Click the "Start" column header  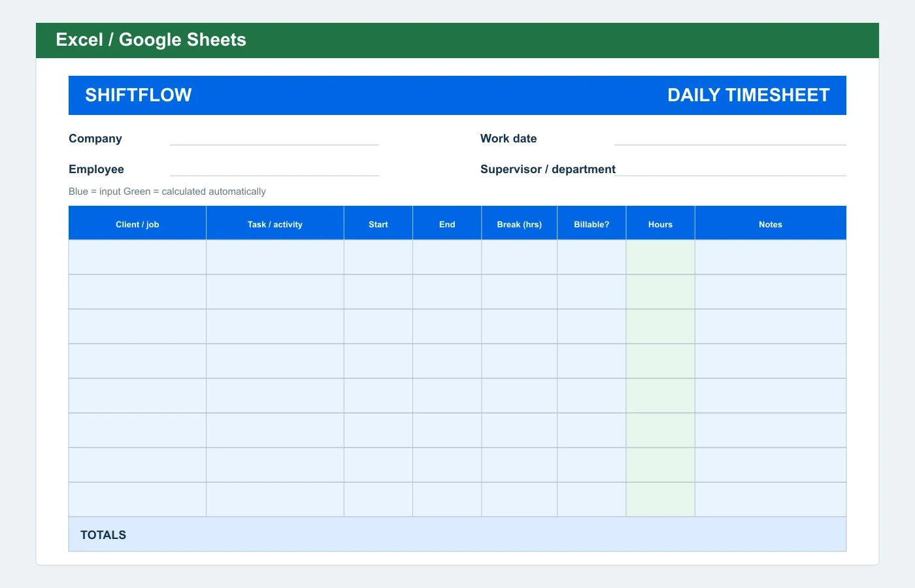tap(378, 223)
